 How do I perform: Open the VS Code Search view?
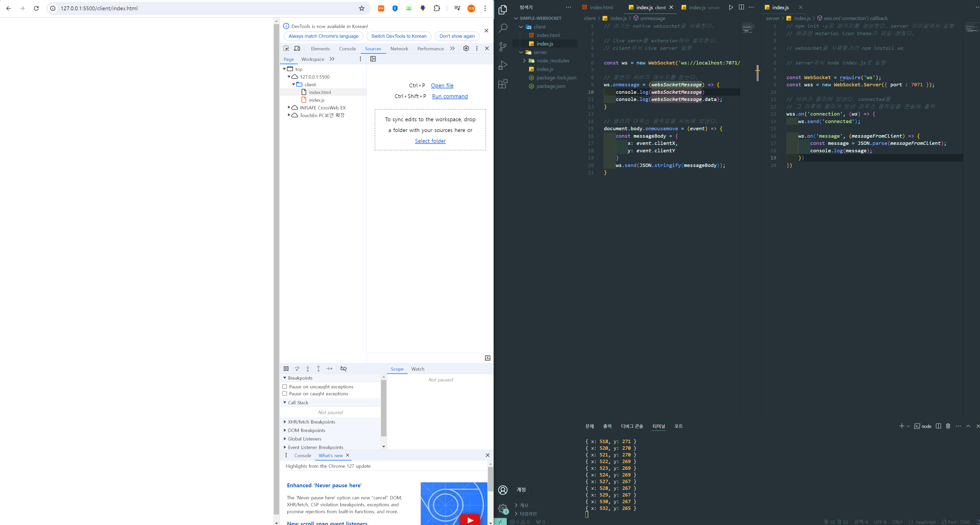tap(503, 28)
